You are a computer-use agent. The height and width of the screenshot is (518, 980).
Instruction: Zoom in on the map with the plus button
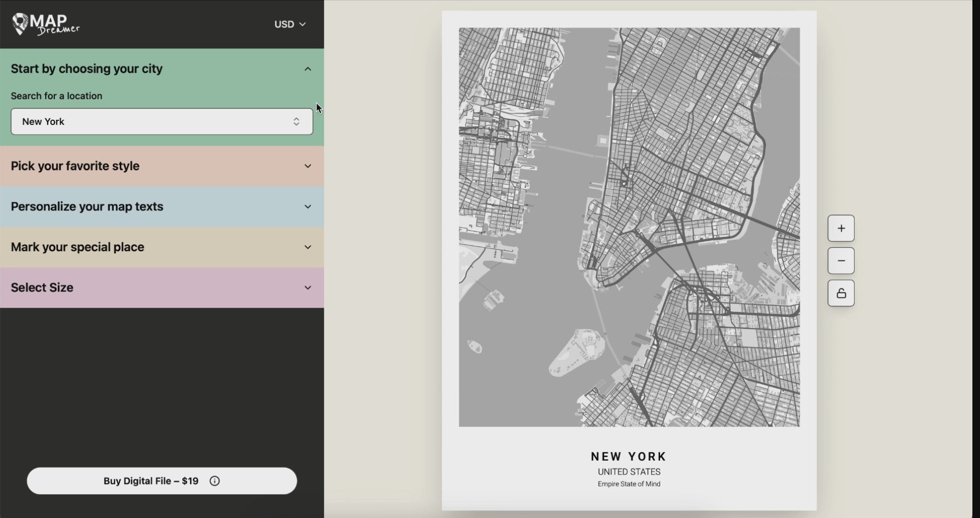point(841,229)
